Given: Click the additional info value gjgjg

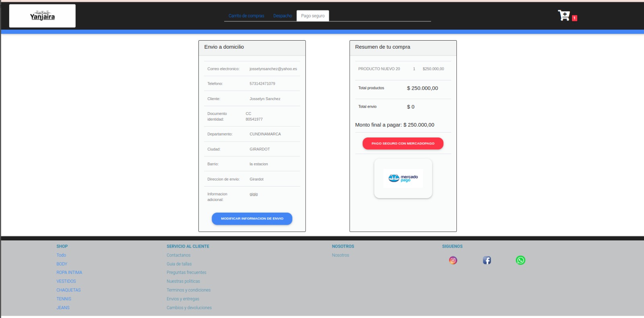Looking at the screenshot, I should pos(254,194).
